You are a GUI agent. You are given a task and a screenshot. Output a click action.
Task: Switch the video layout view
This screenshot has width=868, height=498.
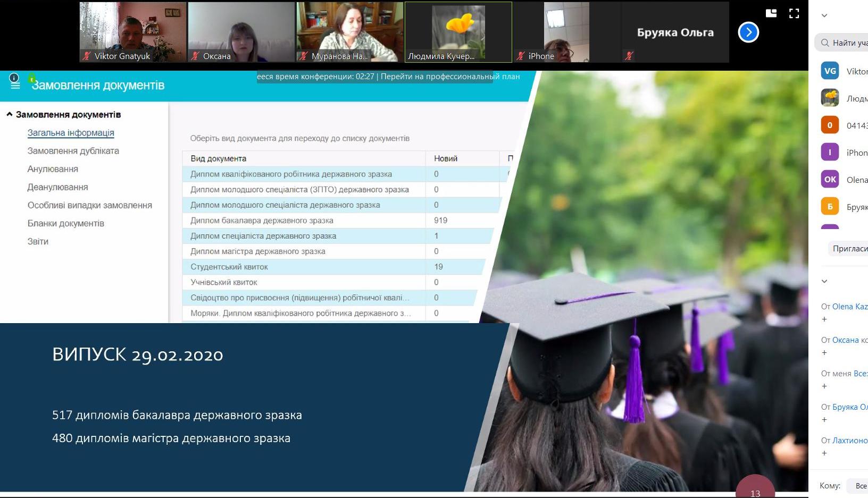pos(771,14)
